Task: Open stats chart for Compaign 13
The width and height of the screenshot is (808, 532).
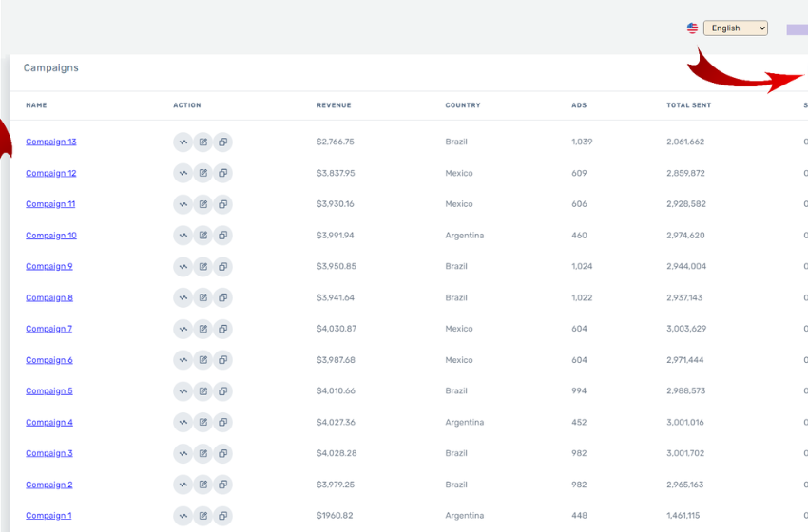Action: [183, 142]
